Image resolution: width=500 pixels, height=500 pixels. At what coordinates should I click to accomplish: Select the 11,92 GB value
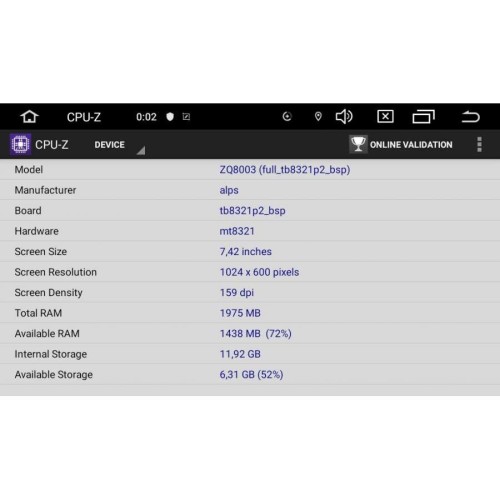click(240, 354)
